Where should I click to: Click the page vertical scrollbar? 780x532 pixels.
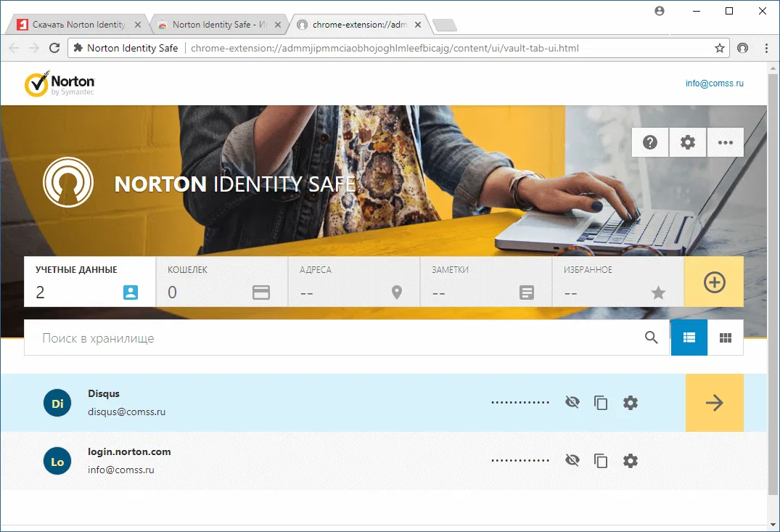click(x=773, y=284)
